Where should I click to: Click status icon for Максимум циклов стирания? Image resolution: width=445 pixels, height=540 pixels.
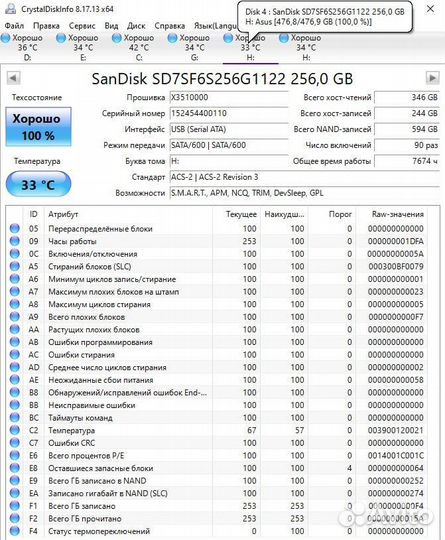coord(14,304)
